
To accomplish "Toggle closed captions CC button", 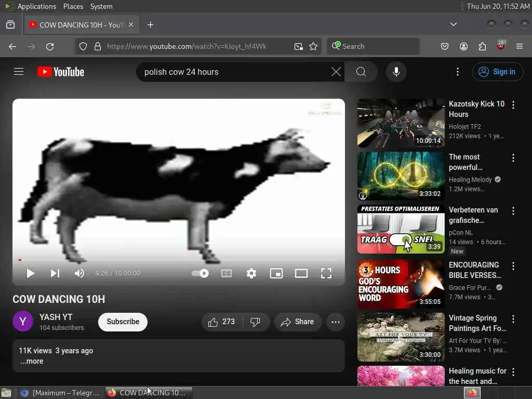I will [x=227, y=273].
